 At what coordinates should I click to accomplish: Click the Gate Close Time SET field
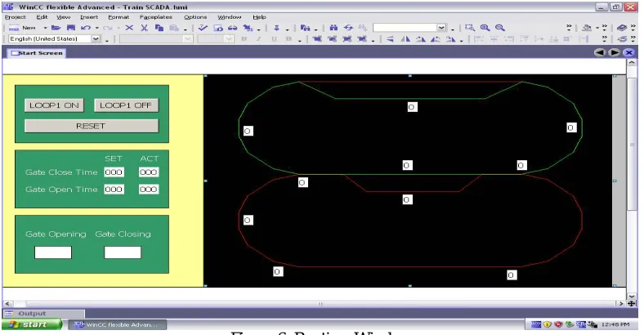[114, 172]
